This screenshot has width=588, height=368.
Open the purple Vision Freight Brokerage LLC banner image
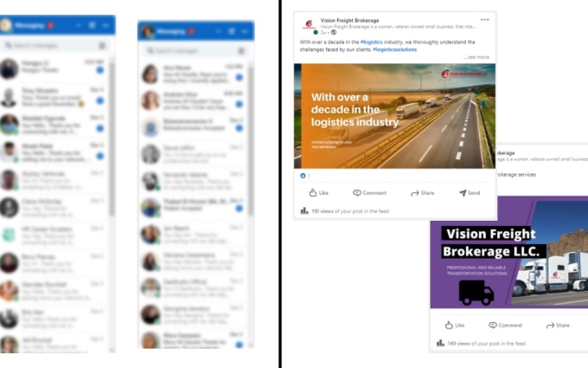(508, 252)
